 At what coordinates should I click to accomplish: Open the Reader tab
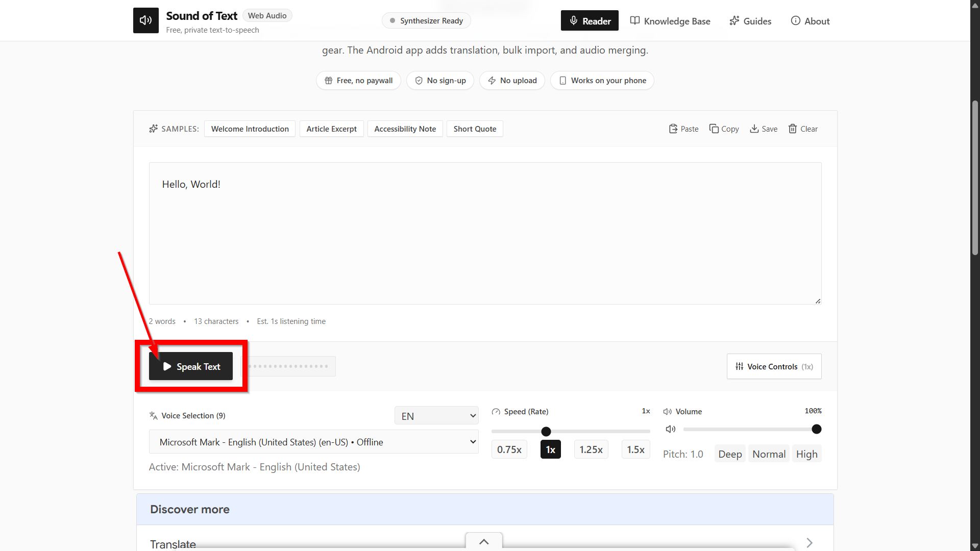point(590,21)
